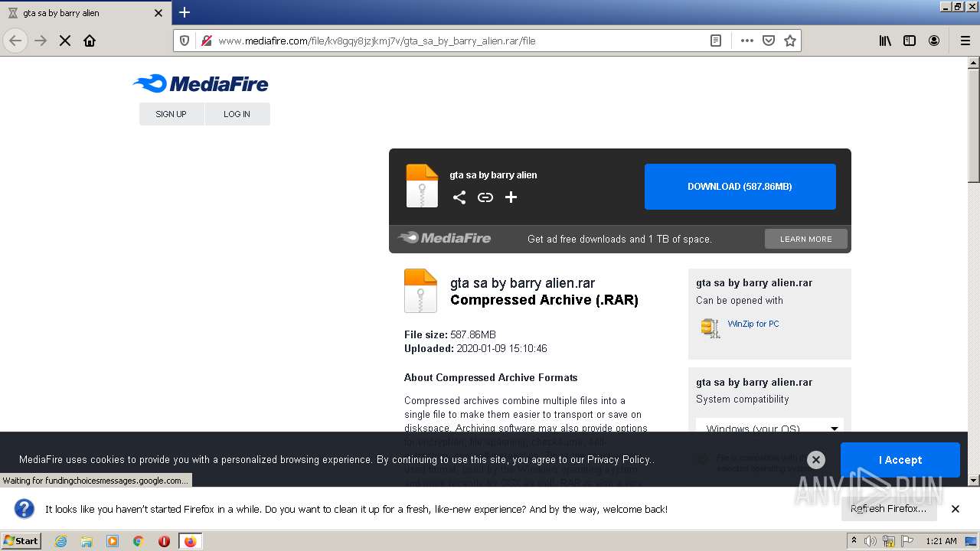
Task: Open page actions three-dot menu
Action: coord(747,41)
